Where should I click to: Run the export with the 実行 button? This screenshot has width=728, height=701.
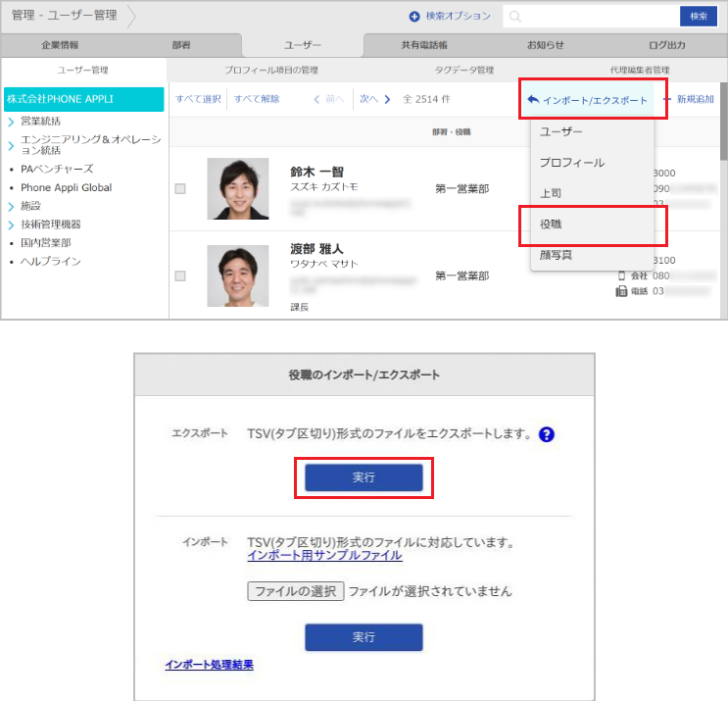[364, 477]
